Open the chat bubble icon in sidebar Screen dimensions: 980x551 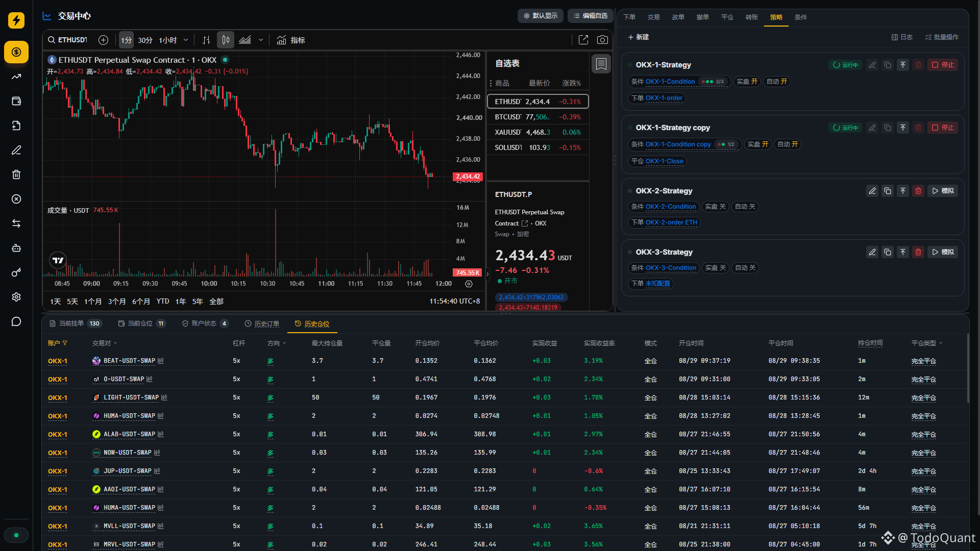(16, 321)
